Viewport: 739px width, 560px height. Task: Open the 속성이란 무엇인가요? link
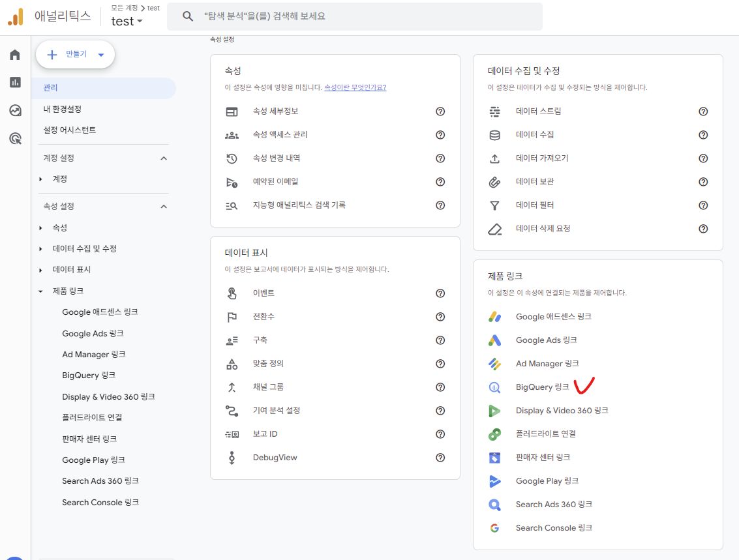pyautogui.click(x=355, y=87)
